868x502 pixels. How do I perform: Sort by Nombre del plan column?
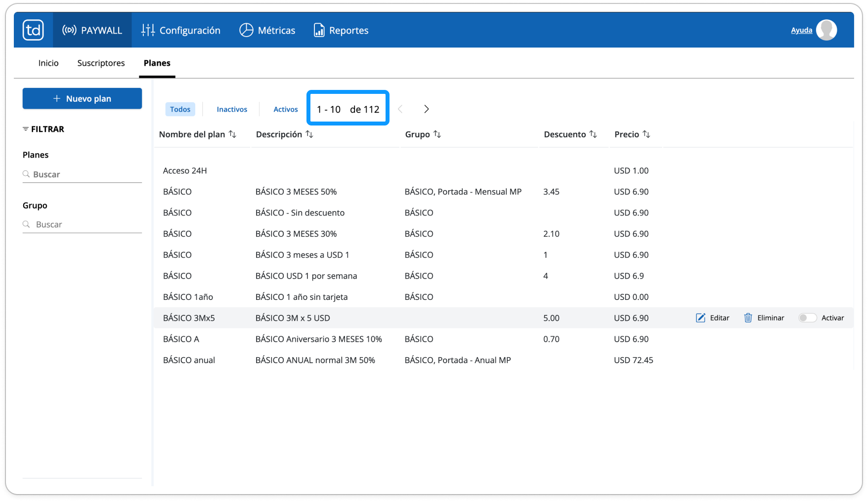(x=232, y=134)
